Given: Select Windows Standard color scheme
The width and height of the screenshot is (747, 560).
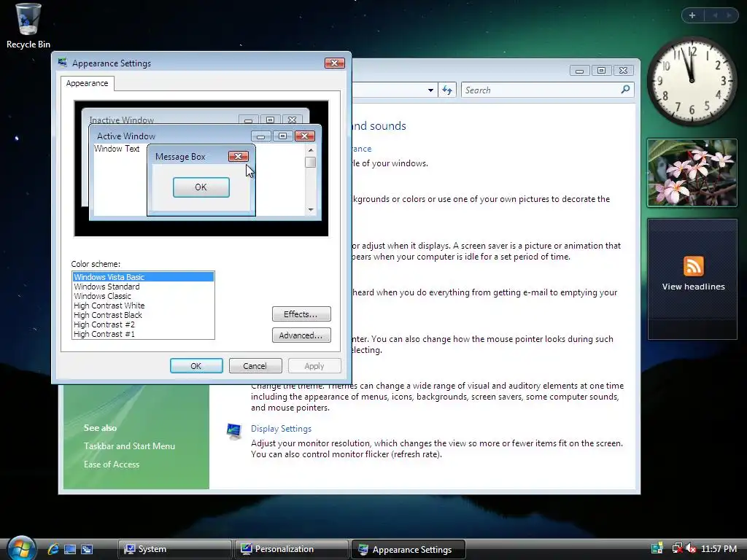Looking at the screenshot, I should coord(143,287).
